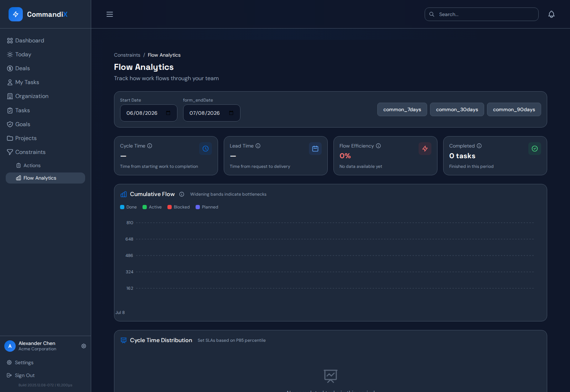Click the Actions clipboard icon
The image size is (570, 392).
pos(19,165)
